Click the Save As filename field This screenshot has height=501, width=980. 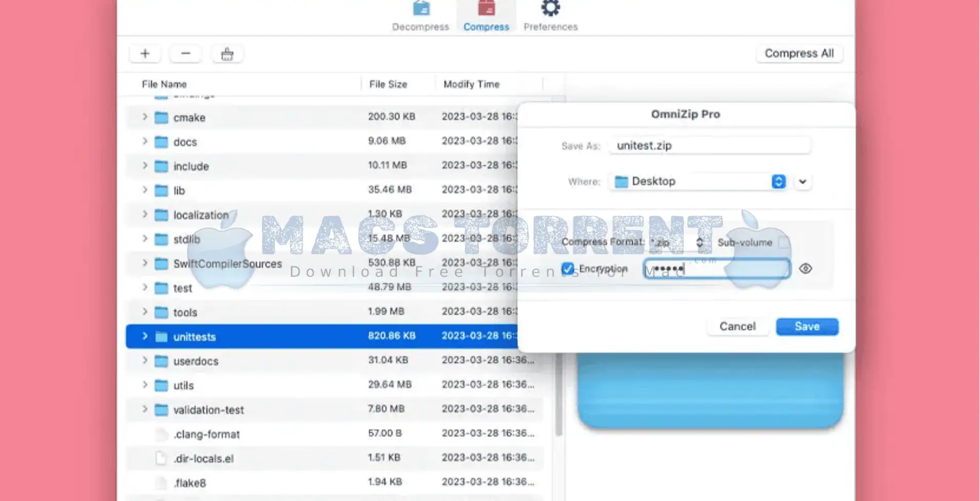[x=710, y=145]
